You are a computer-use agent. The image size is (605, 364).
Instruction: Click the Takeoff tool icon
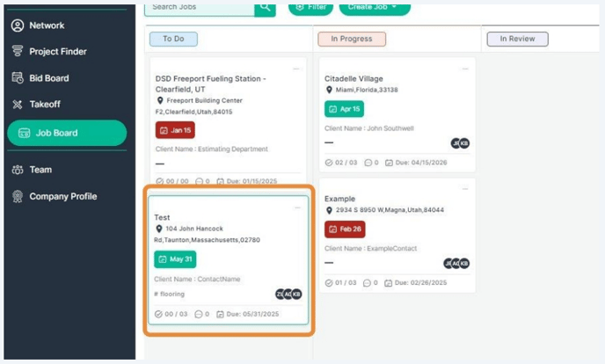17,105
